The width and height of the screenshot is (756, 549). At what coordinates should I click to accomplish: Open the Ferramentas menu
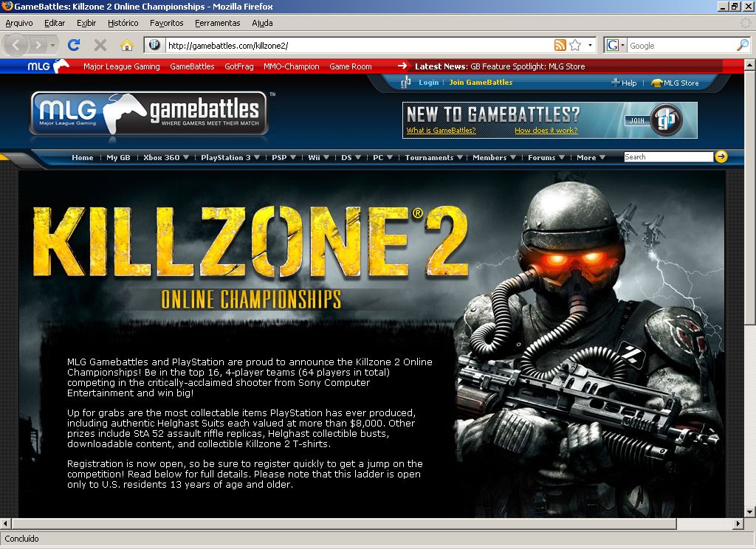coord(218,23)
